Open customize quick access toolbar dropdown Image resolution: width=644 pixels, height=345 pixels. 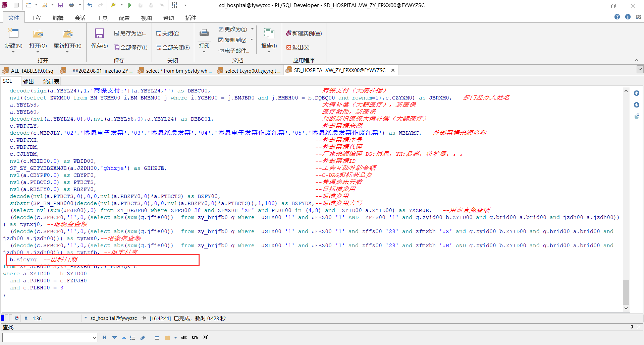pyautogui.click(x=185, y=5)
